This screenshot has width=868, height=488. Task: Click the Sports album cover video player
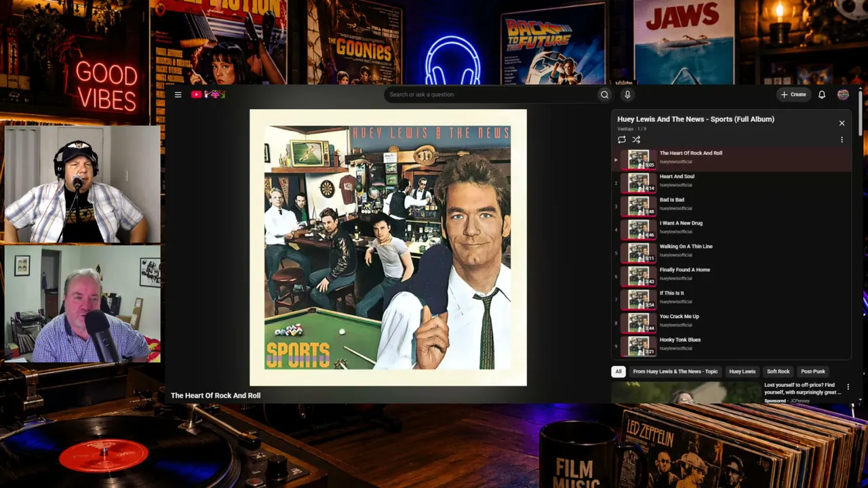[x=388, y=247]
